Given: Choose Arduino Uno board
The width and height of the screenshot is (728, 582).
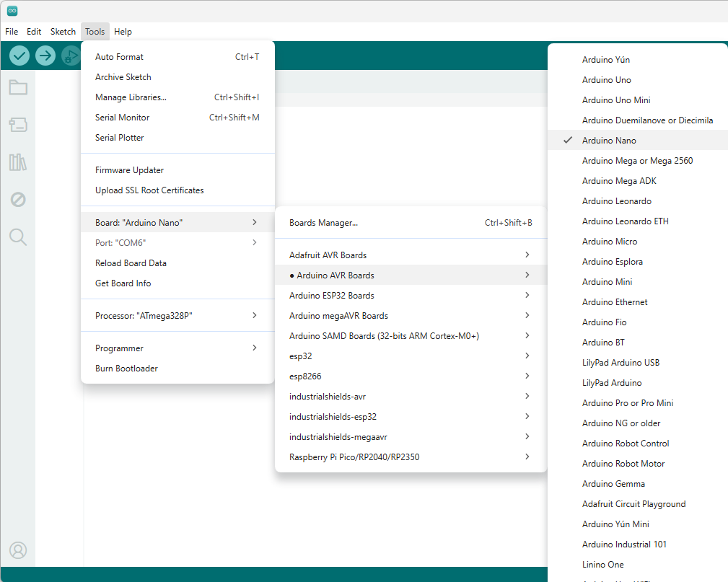Looking at the screenshot, I should click(x=638, y=80).
